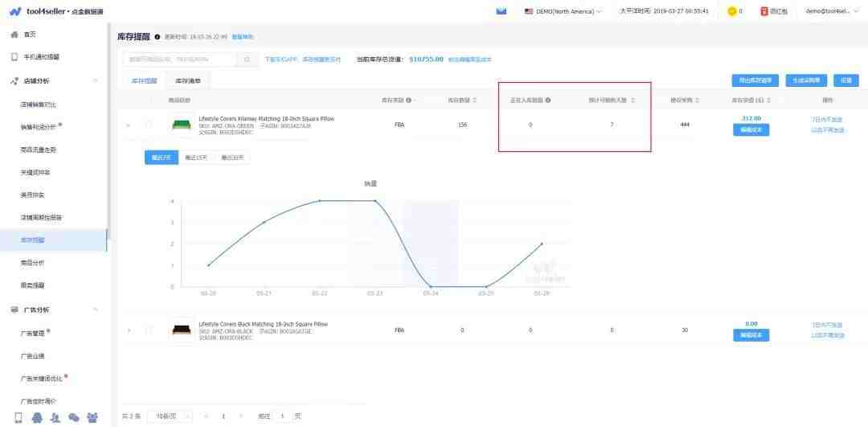Click the mobile notification phone icon in sidebar
The image size is (868, 427).
tap(15, 57)
